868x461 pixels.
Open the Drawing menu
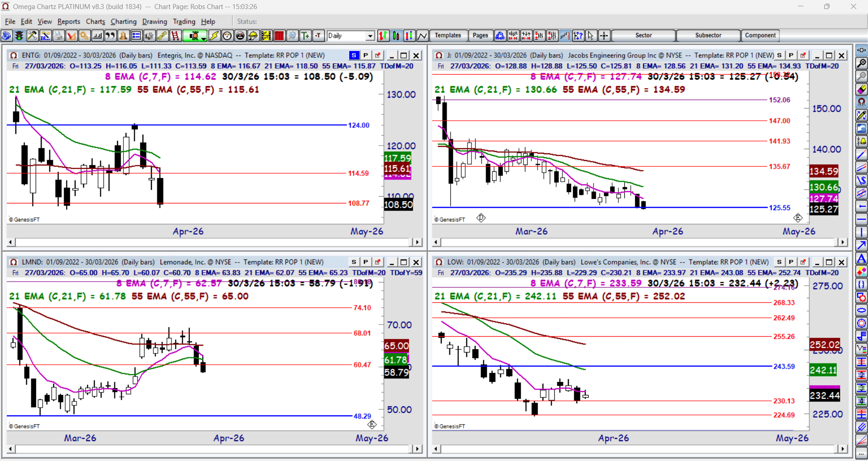pyautogui.click(x=155, y=21)
